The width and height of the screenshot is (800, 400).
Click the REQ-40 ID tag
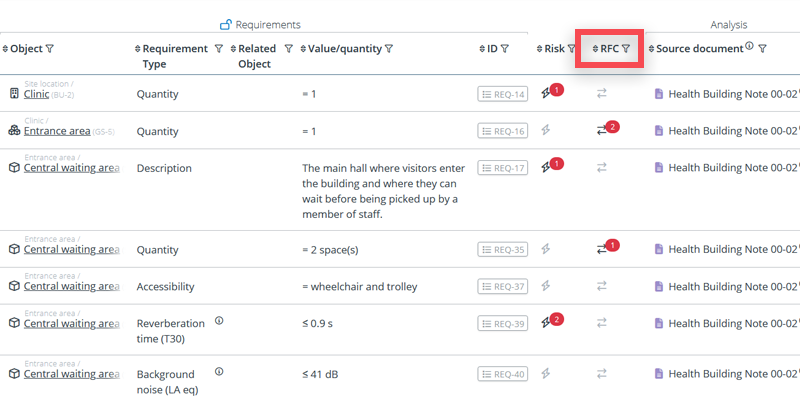pyautogui.click(x=502, y=374)
